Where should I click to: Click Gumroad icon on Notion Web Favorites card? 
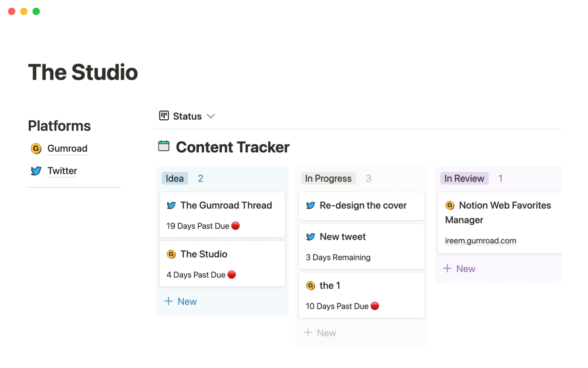pyautogui.click(x=450, y=205)
